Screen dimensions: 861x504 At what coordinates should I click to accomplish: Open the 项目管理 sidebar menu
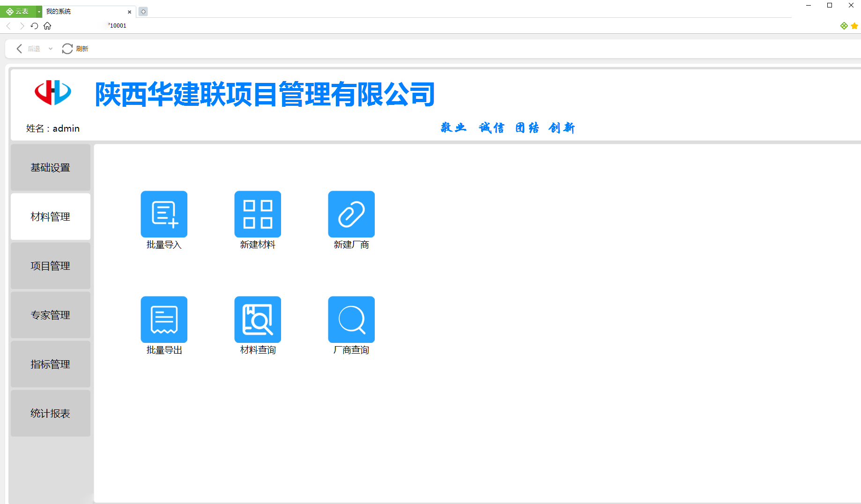coord(51,266)
